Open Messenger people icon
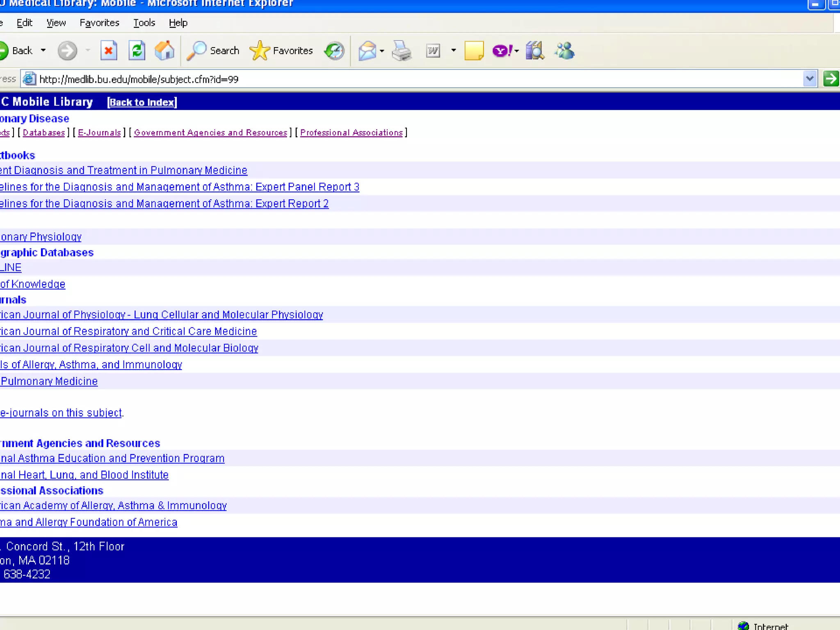The width and height of the screenshot is (840, 630). coord(565,51)
